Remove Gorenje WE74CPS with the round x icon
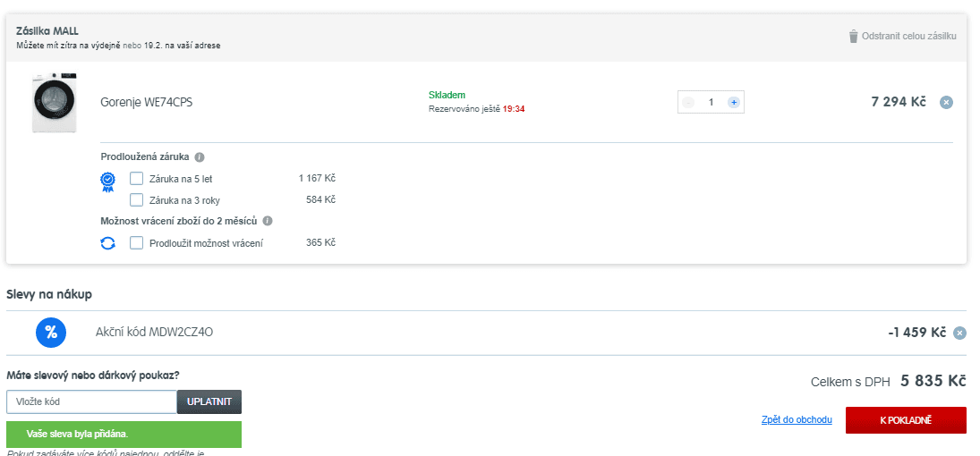 946,103
